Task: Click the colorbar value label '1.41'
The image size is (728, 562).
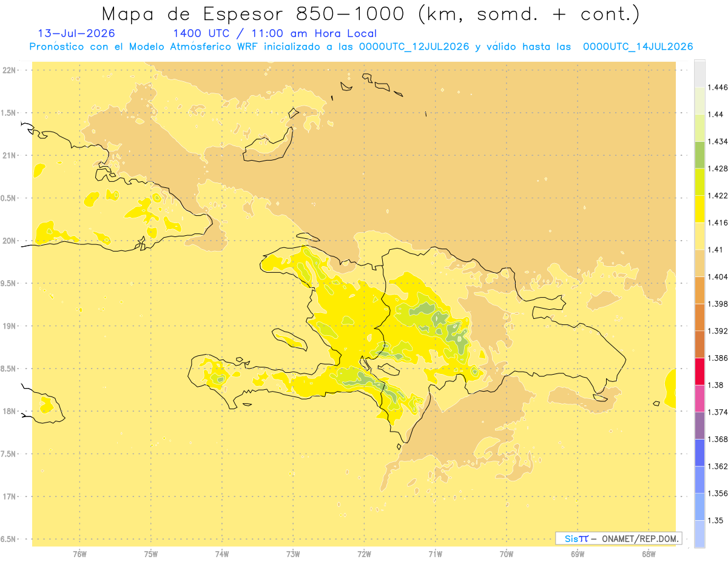Action: point(715,250)
